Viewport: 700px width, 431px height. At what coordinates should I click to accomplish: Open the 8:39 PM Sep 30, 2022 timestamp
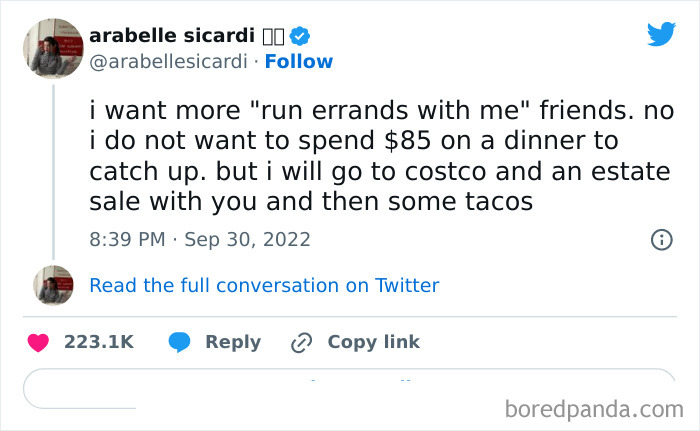(200, 239)
